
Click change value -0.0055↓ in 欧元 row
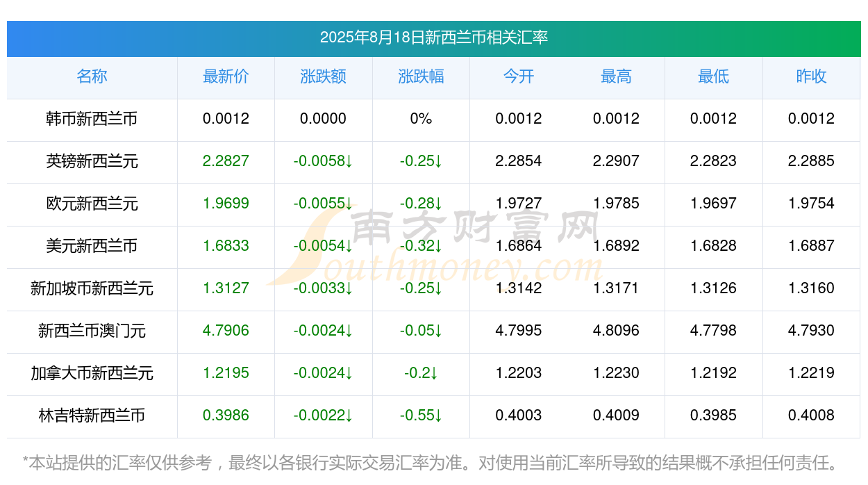[323, 204]
